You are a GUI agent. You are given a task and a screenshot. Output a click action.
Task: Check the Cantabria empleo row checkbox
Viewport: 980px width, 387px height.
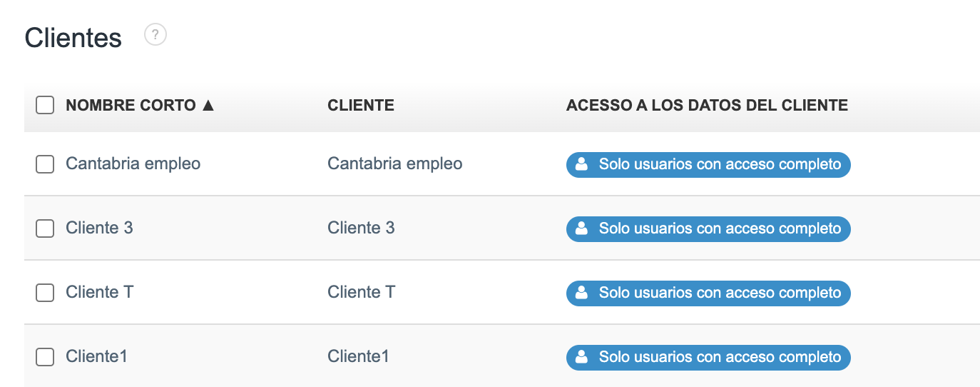coord(45,164)
